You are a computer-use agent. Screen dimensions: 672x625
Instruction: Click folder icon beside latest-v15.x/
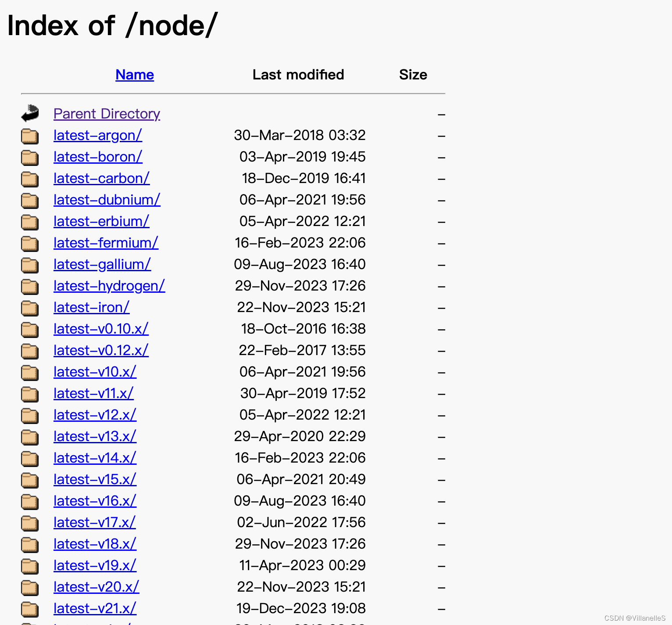click(30, 480)
